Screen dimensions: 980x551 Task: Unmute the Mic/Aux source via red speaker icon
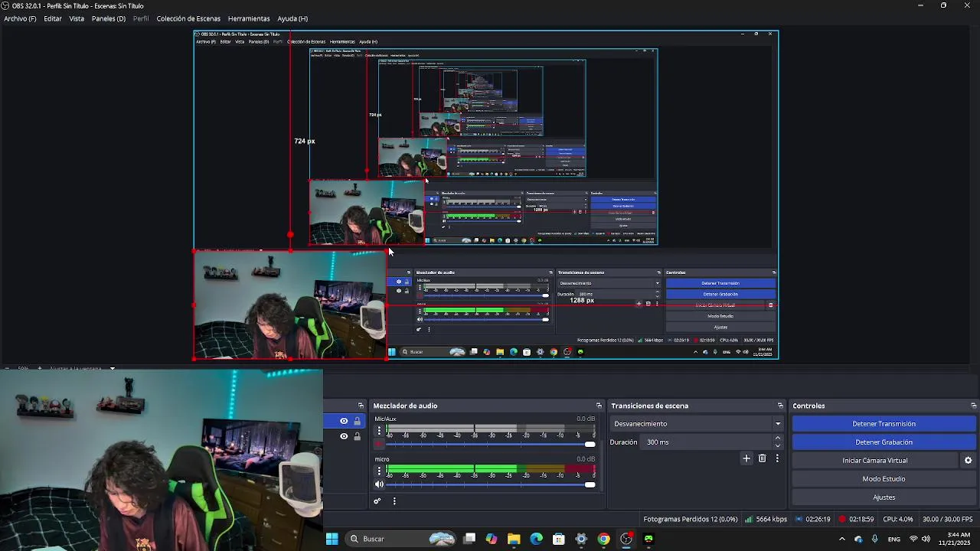(379, 445)
